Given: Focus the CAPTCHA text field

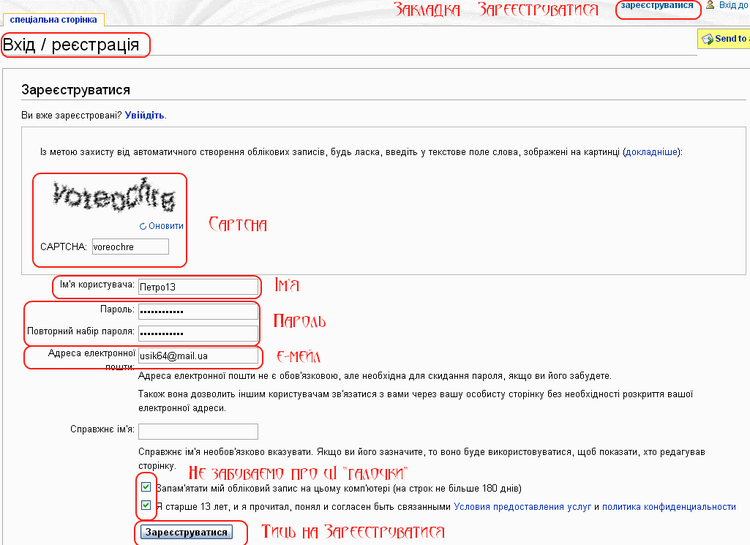Looking at the screenshot, I should [130, 247].
